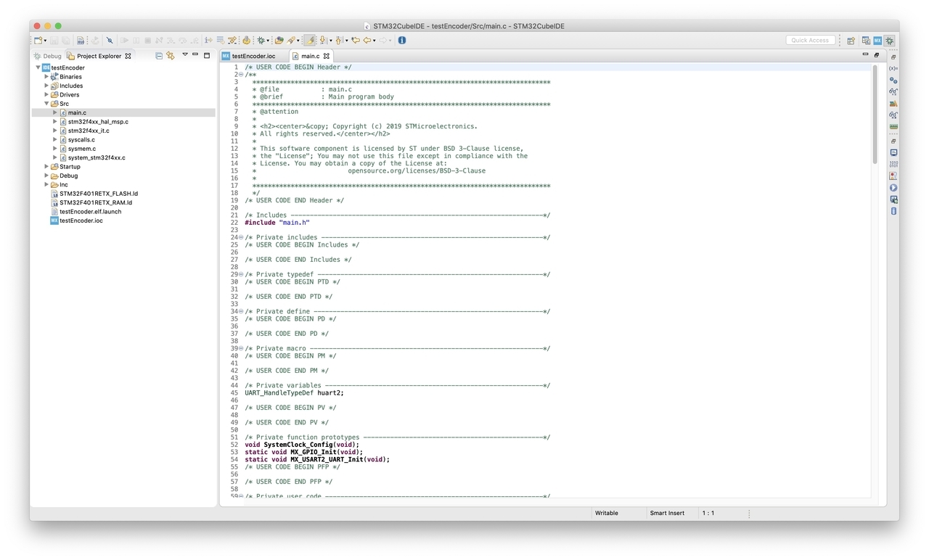
Task: Close the Project Explorer view tab
Action: pos(128,56)
